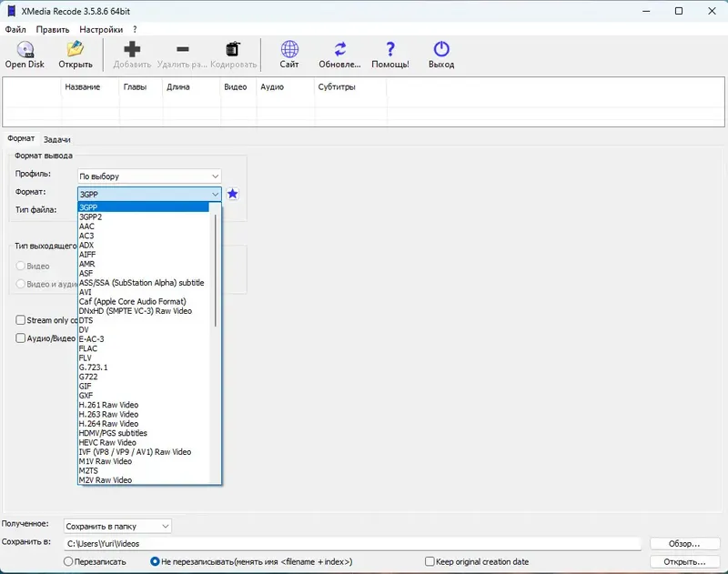The width and height of the screenshot is (728, 574).
Task: Toggle the Stream only copy checkbox
Action: (x=20, y=320)
